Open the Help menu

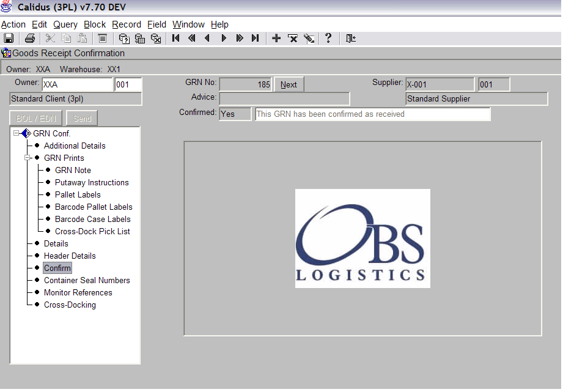[219, 24]
